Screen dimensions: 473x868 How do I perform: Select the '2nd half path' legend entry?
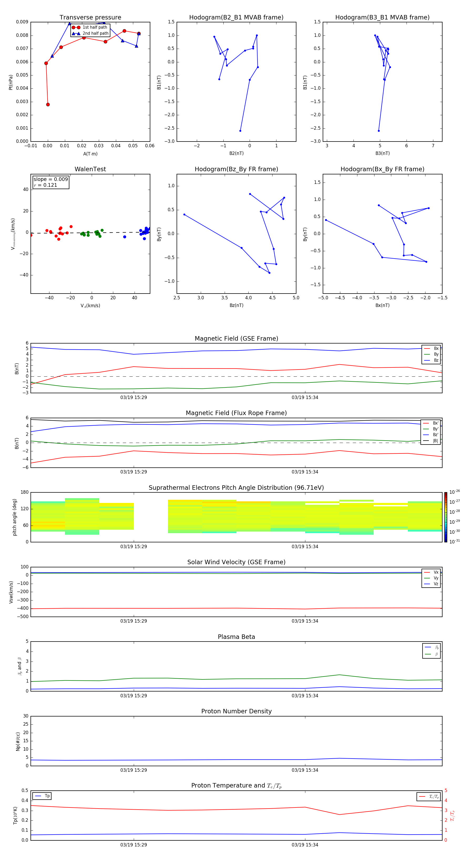[x=90, y=33]
